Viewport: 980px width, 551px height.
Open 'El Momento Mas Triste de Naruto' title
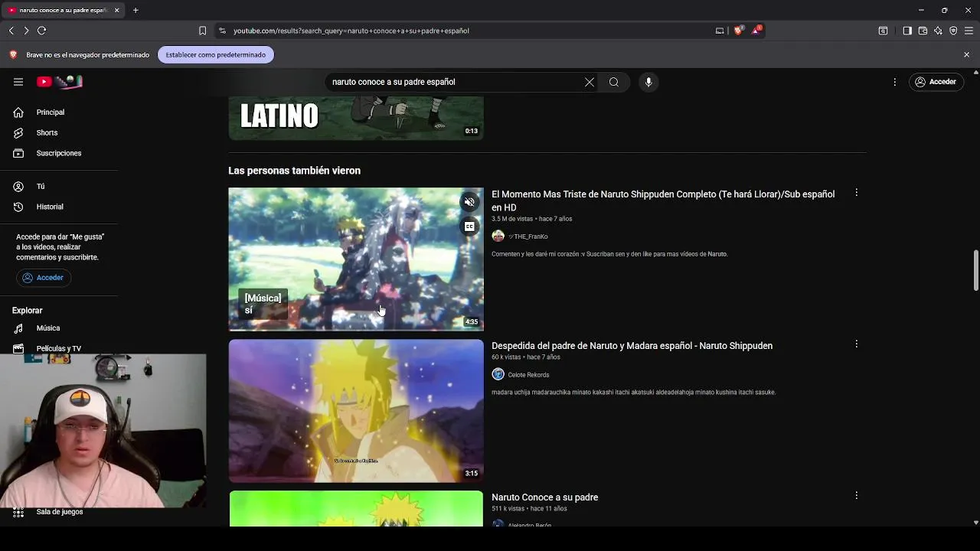point(663,201)
